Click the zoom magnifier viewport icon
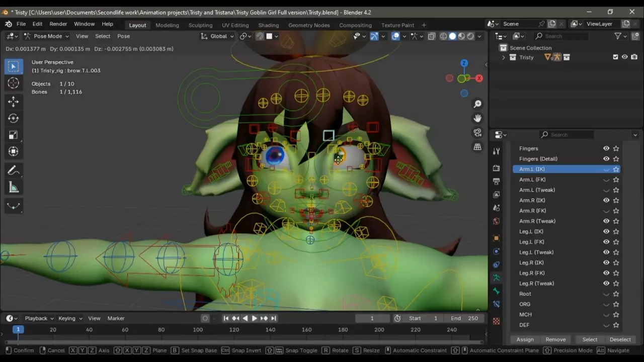The height and width of the screenshot is (362, 644). click(x=477, y=104)
